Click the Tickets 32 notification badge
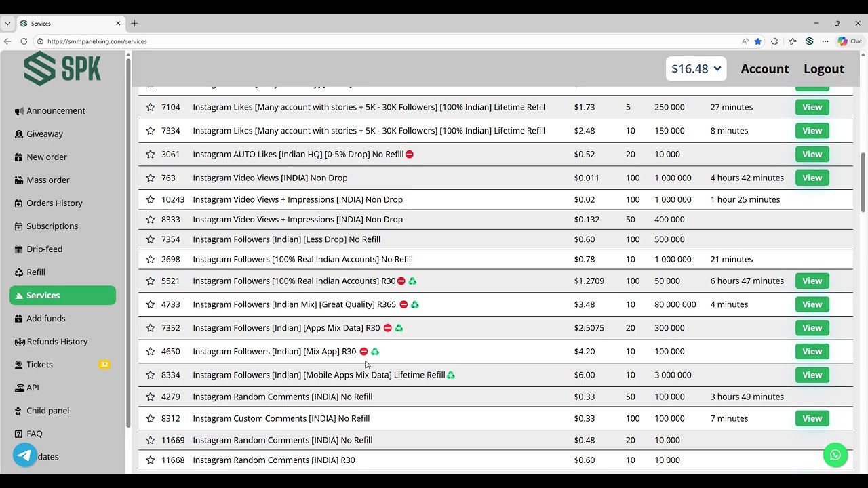This screenshot has height=488, width=868. pos(104,365)
